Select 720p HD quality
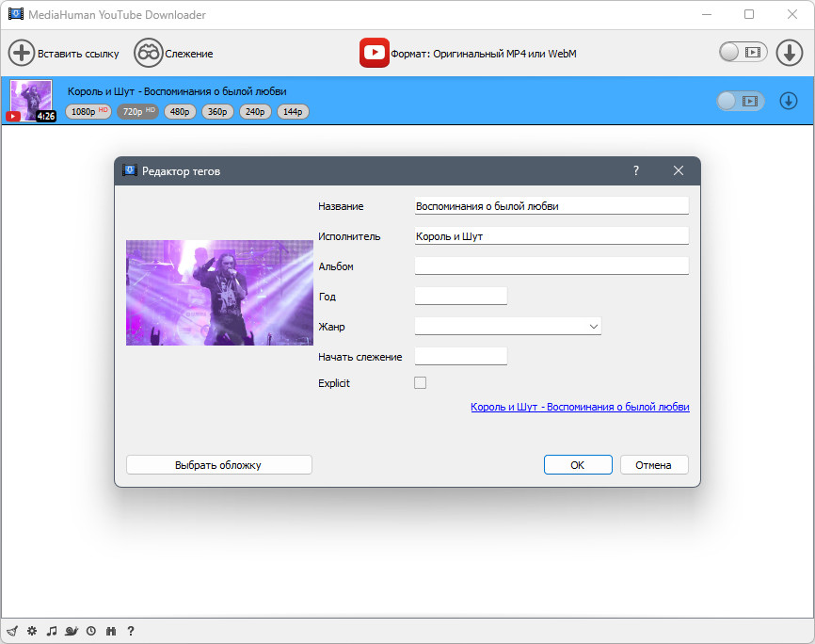This screenshot has height=644, width=815. (x=137, y=111)
